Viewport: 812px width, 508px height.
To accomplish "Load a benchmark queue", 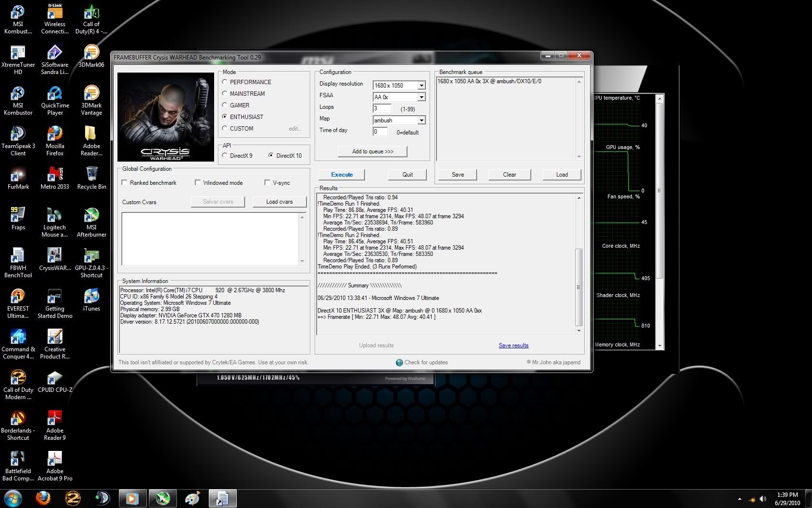I will coord(562,175).
